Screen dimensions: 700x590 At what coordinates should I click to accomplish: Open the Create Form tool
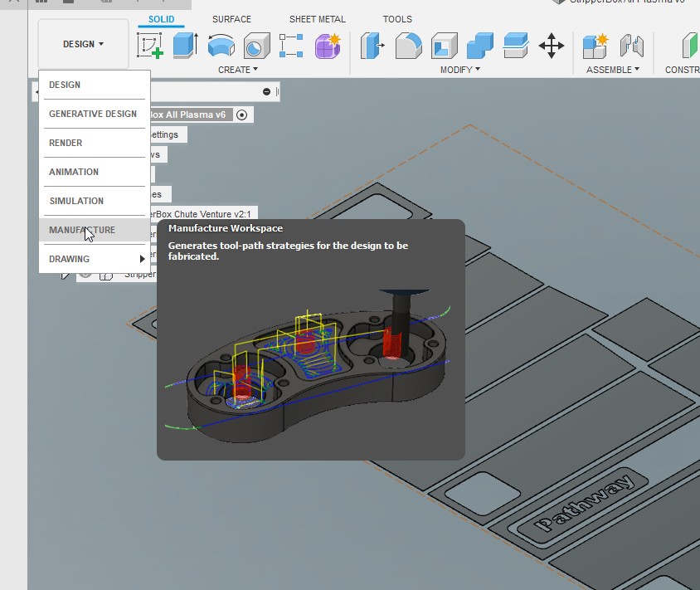point(328,45)
